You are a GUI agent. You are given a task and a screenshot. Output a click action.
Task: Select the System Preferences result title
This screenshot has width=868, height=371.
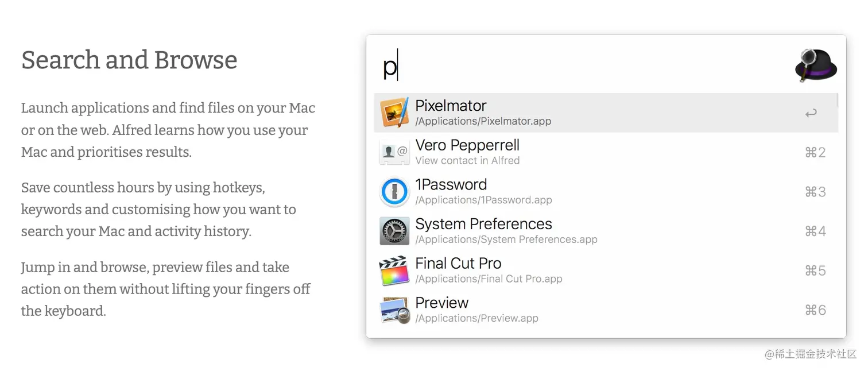click(x=483, y=224)
